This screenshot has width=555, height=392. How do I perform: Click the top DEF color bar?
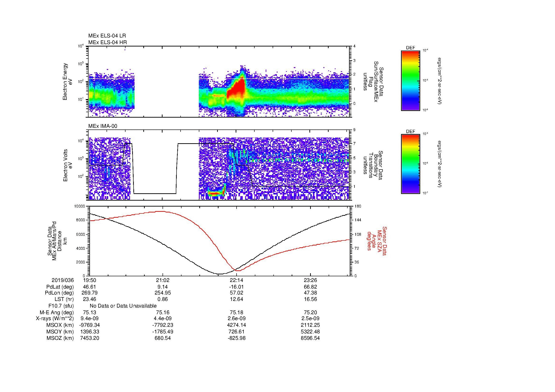pos(410,80)
